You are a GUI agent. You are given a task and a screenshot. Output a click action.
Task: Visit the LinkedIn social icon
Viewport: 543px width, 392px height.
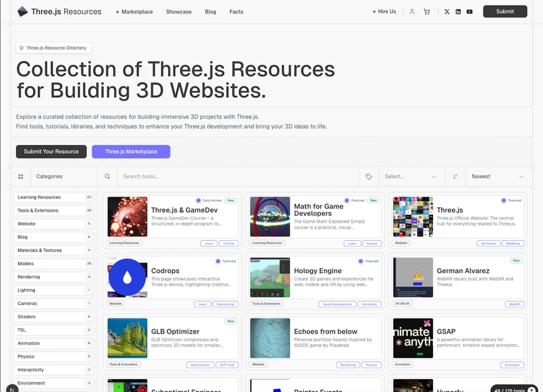[x=458, y=12]
